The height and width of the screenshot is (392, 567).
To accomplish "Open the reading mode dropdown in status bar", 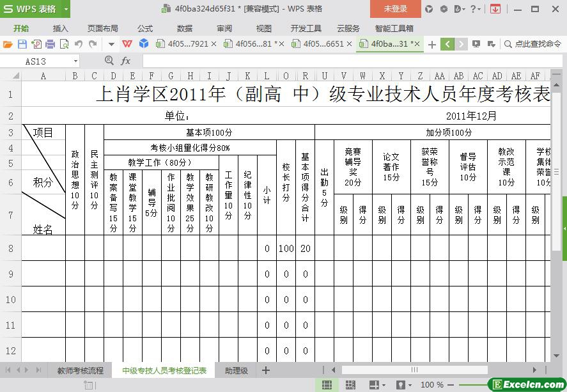I will click(x=384, y=386).
